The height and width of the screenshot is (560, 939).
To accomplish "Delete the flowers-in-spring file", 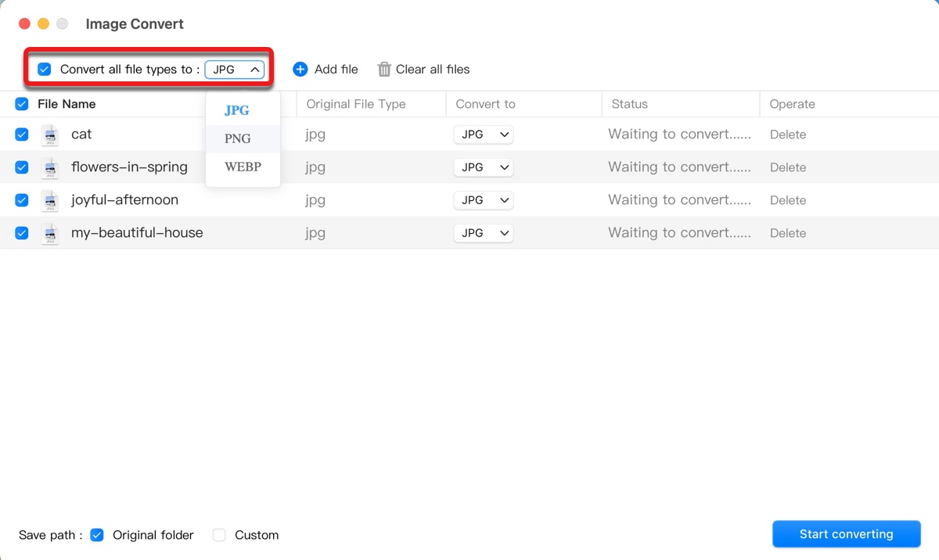I will tap(787, 167).
